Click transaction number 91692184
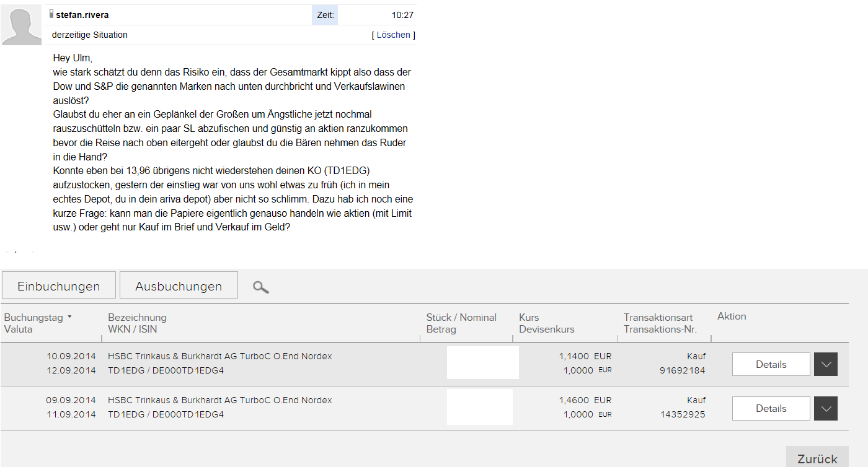 point(683,371)
